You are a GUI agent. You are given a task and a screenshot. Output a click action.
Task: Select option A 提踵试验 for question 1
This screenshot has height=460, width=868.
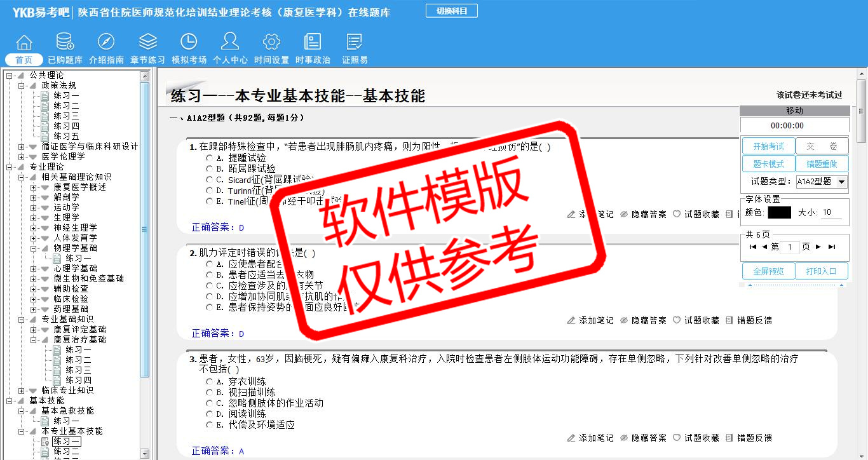pos(209,158)
